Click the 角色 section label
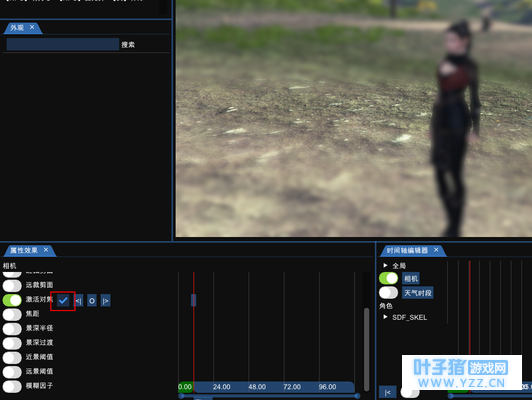 386,306
